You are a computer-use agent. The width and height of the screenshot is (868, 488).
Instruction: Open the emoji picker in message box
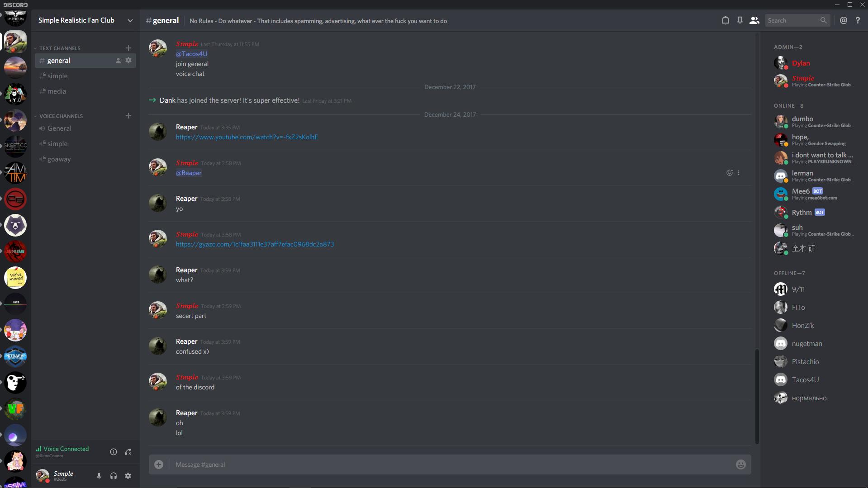coord(740,464)
